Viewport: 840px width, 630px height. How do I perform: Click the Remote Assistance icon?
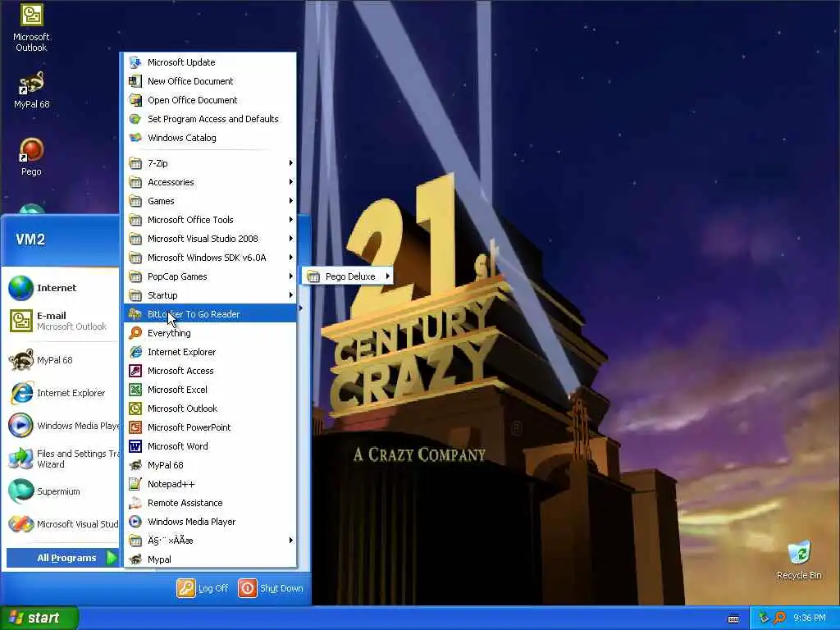pos(135,503)
